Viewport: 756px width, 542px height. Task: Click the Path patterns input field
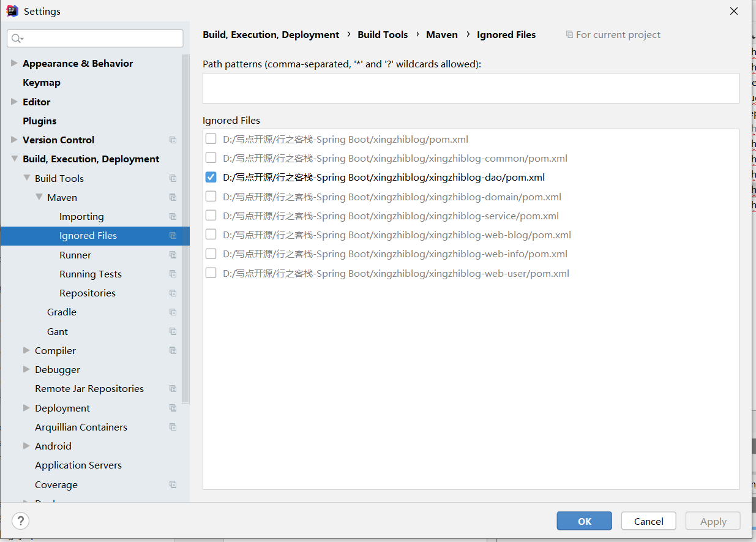coord(471,88)
